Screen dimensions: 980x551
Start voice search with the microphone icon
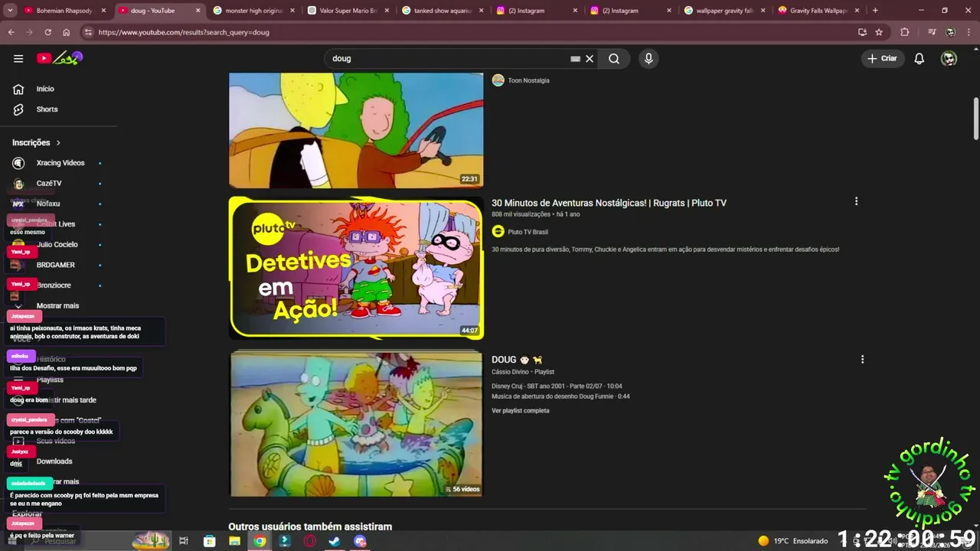648,58
